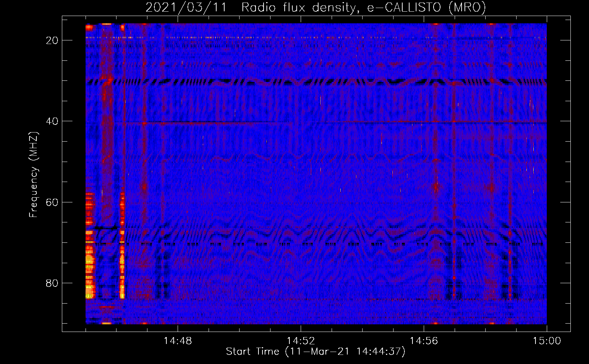Click the '40' frequency tick label

point(52,121)
